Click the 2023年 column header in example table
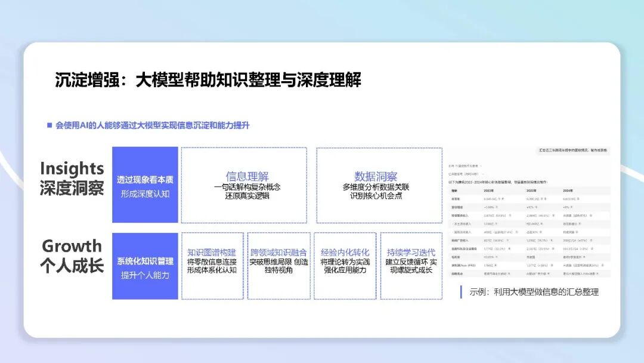Screen dimensions: 644x363 click(x=531, y=190)
